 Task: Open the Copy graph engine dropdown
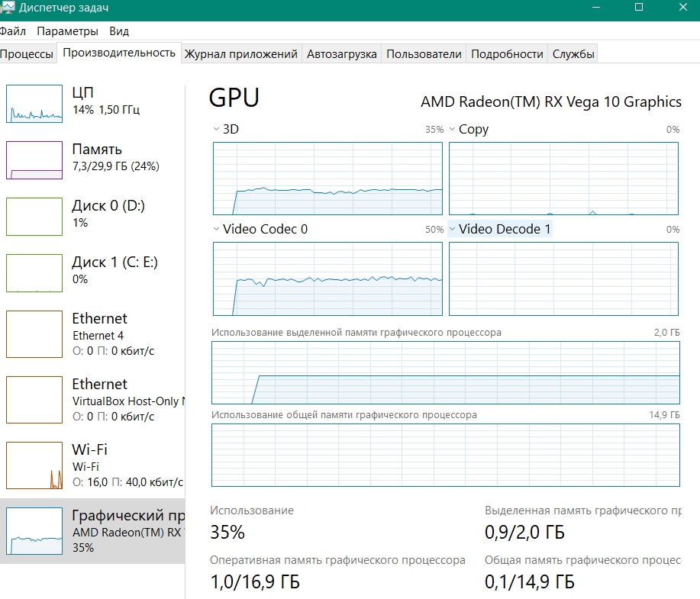point(452,130)
